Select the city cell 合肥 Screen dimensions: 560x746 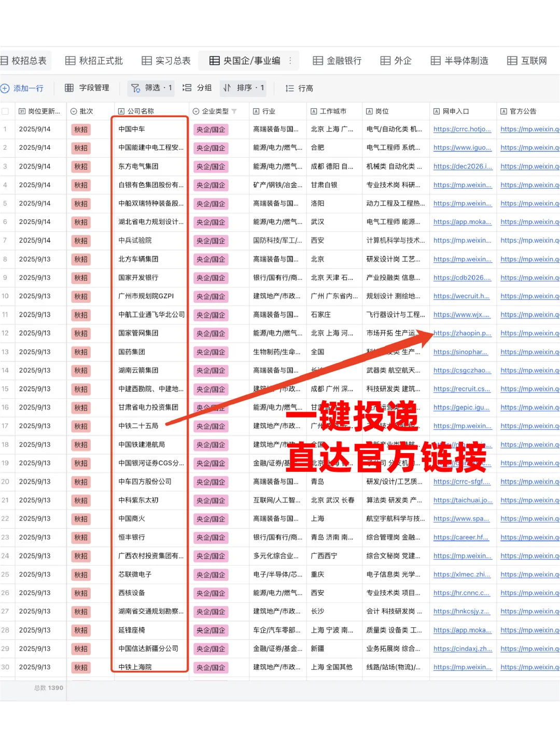click(334, 148)
